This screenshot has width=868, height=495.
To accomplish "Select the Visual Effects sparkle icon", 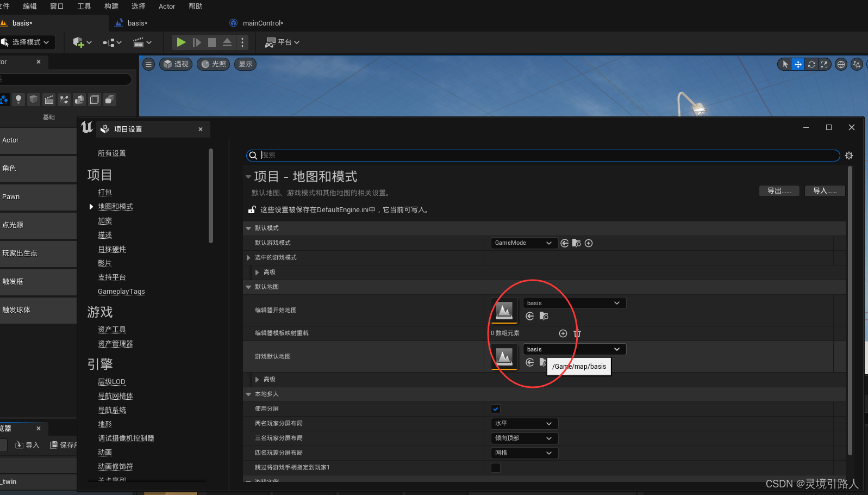I will (x=64, y=100).
